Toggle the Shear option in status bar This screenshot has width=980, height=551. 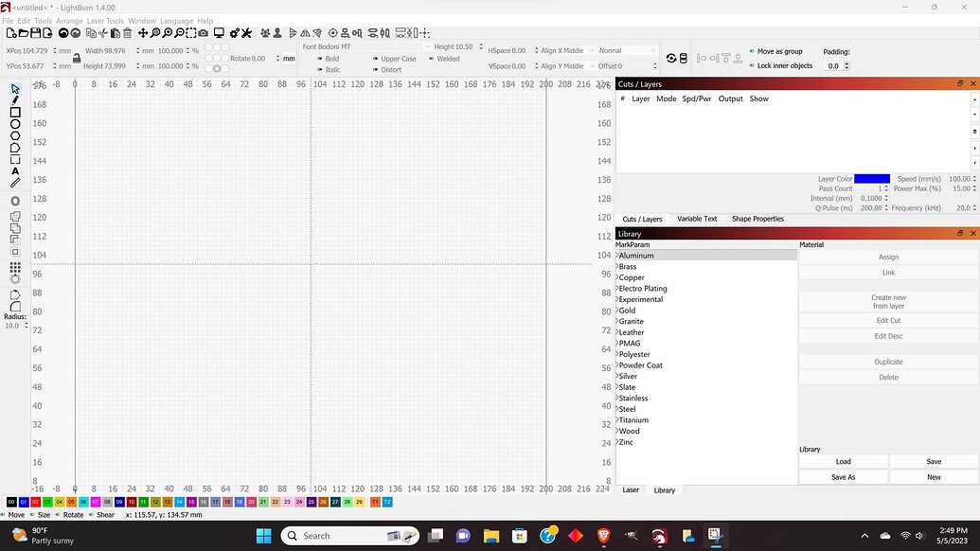click(x=101, y=515)
